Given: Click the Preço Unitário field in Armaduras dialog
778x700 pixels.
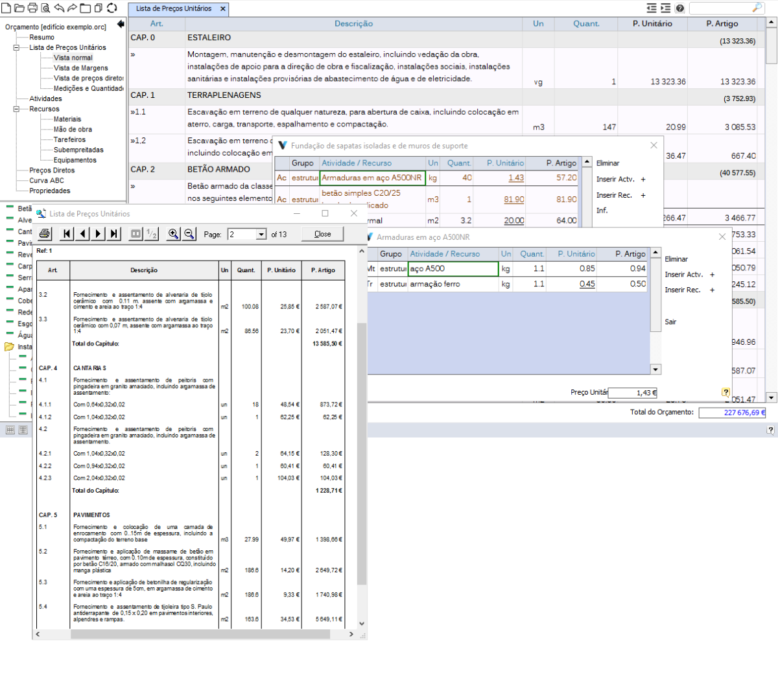Looking at the screenshot, I should (633, 393).
